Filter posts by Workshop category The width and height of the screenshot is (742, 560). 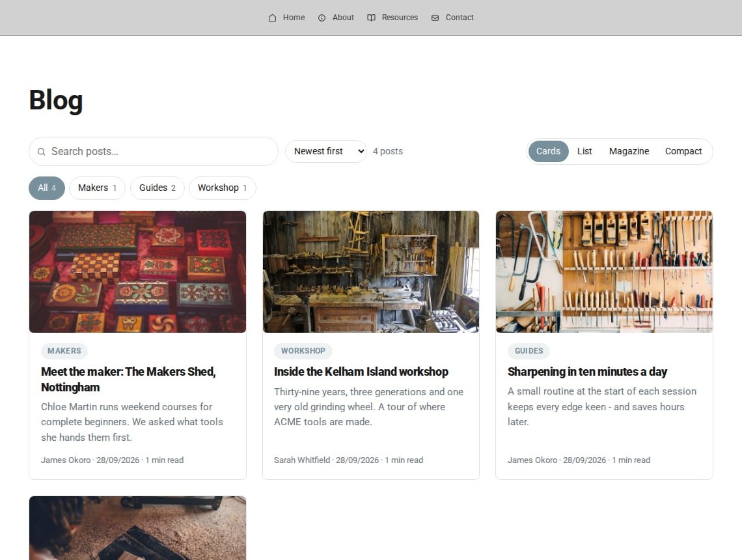pos(223,188)
